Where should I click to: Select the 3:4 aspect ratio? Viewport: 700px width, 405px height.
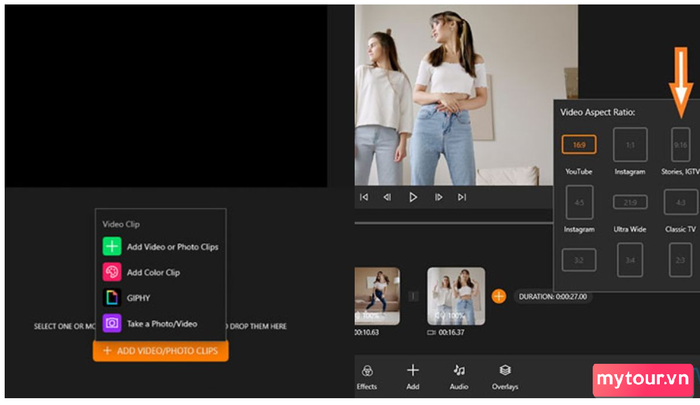tap(630, 260)
